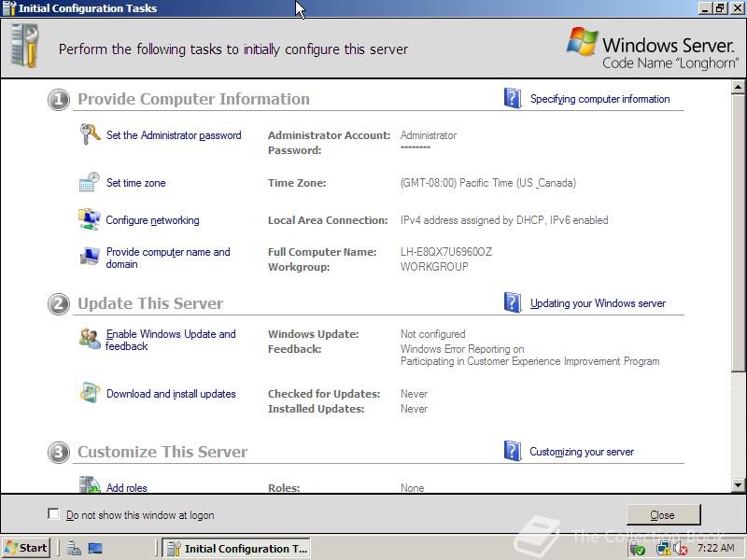Click the Initial Configuration Tasks taskbar button
The height and width of the screenshot is (560, 747).
click(x=236, y=548)
